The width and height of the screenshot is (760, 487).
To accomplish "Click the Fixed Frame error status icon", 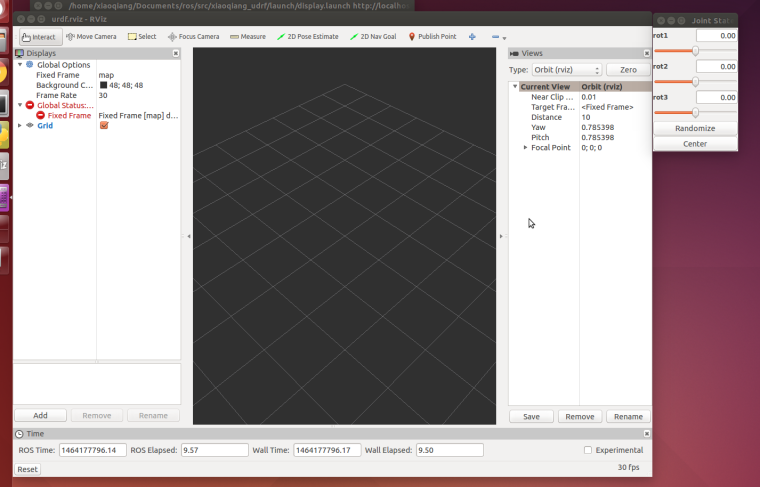I will point(40,115).
